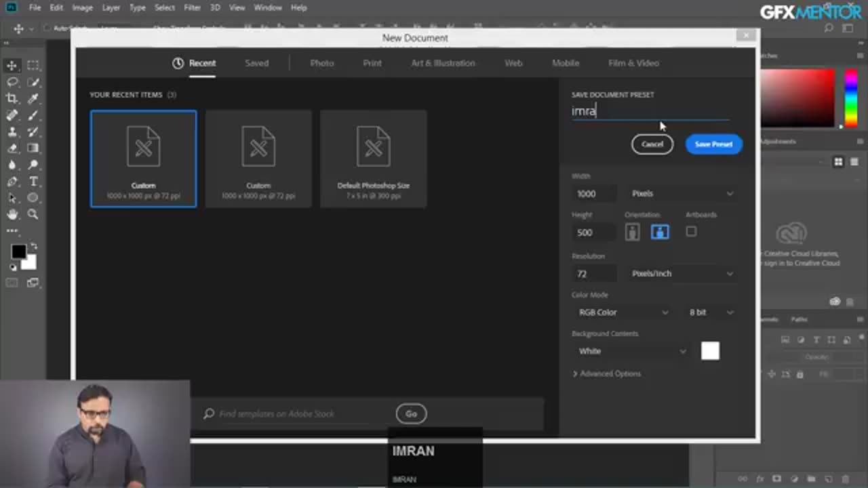Image resolution: width=868 pixels, height=488 pixels.
Task: Select the Path Selection tool
Action: point(12,198)
